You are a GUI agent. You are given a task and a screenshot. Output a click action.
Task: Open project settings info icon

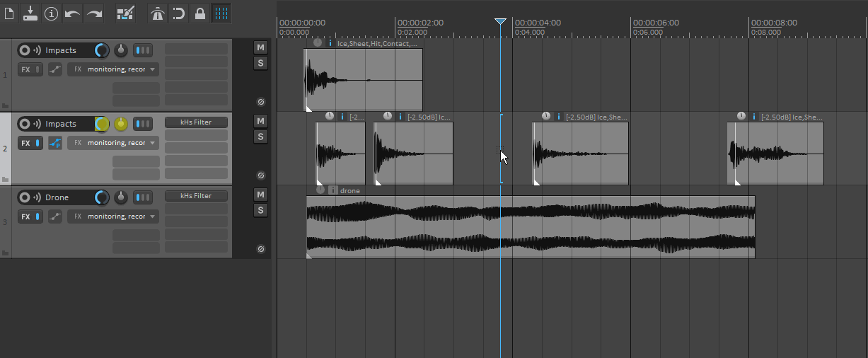coord(52,13)
